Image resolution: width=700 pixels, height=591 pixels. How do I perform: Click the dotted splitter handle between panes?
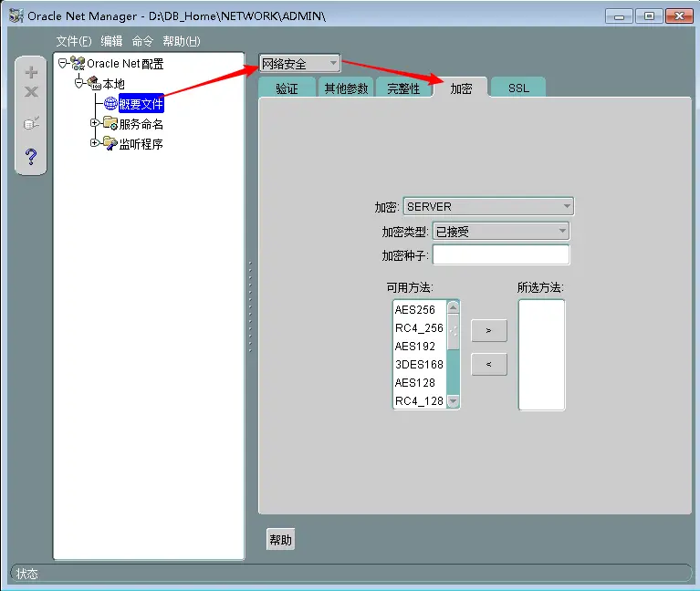click(250, 306)
